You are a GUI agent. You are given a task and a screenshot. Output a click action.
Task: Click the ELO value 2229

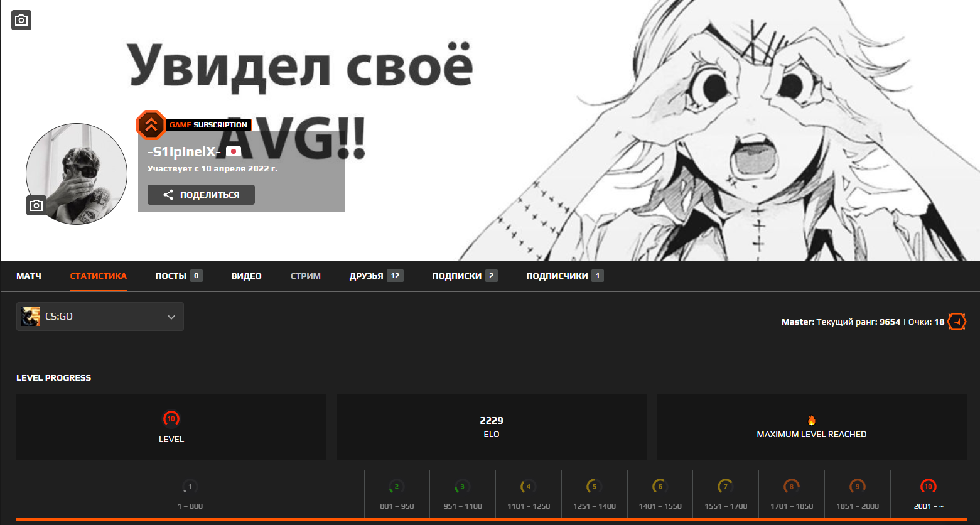(x=492, y=420)
